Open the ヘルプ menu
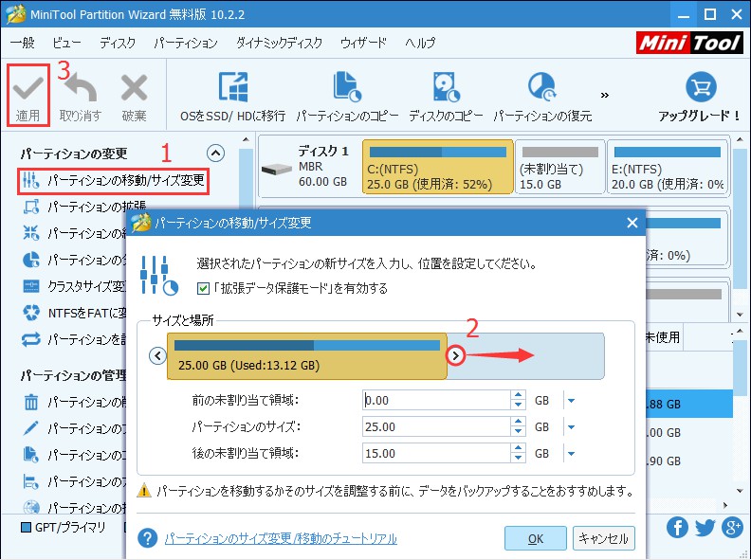Viewport: 751px width, 560px height. 420,43
